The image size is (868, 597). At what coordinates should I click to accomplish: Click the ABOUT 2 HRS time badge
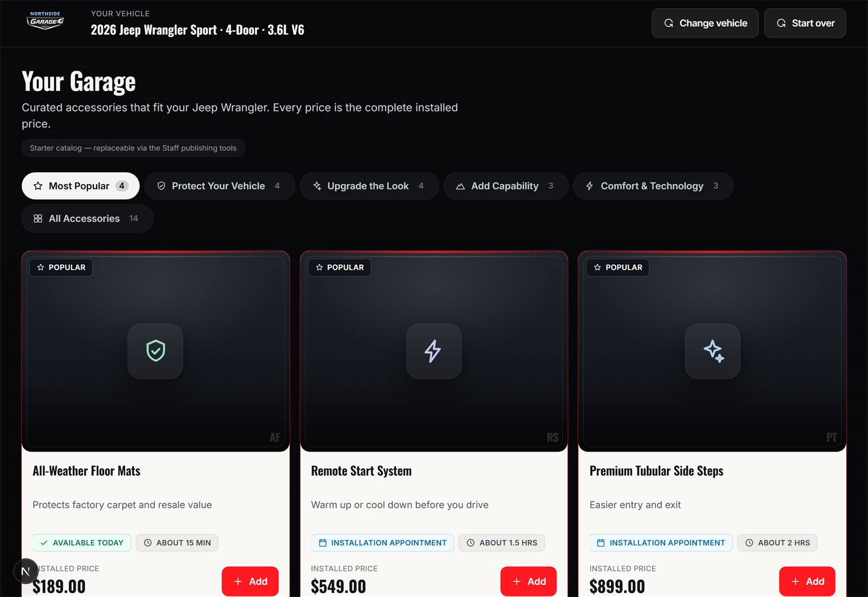[x=777, y=543]
